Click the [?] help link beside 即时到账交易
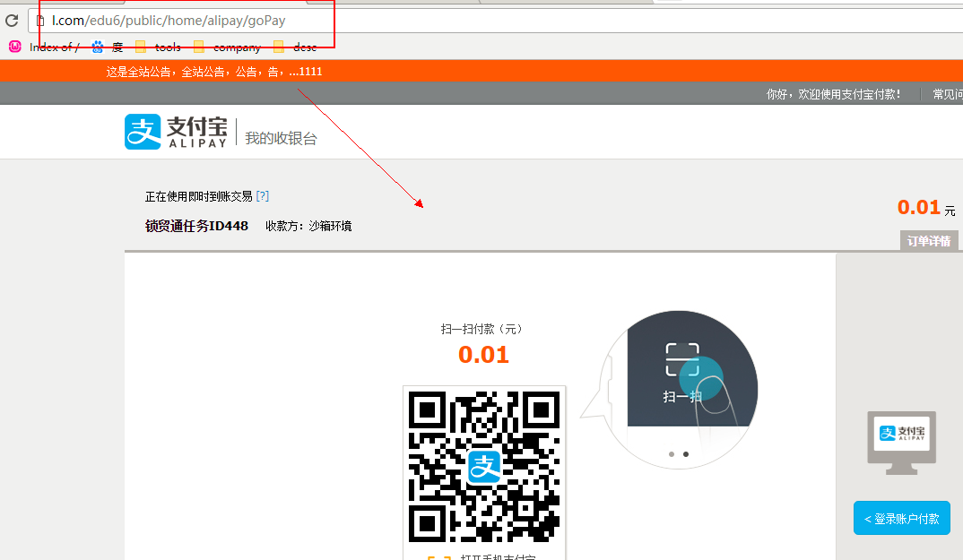The width and height of the screenshot is (963, 560). coord(263,196)
